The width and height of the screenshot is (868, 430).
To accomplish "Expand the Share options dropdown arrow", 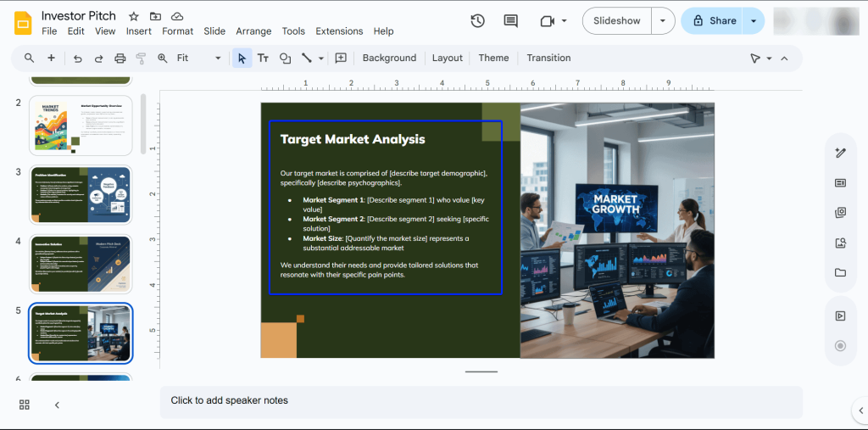I will [x=753, y=21].
